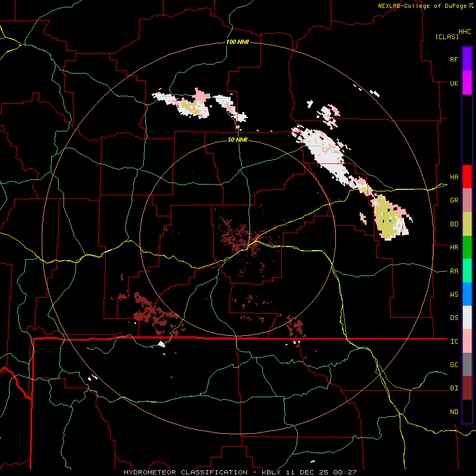Click the "UK" legend label
476x476 pixels.
point(454,83)
